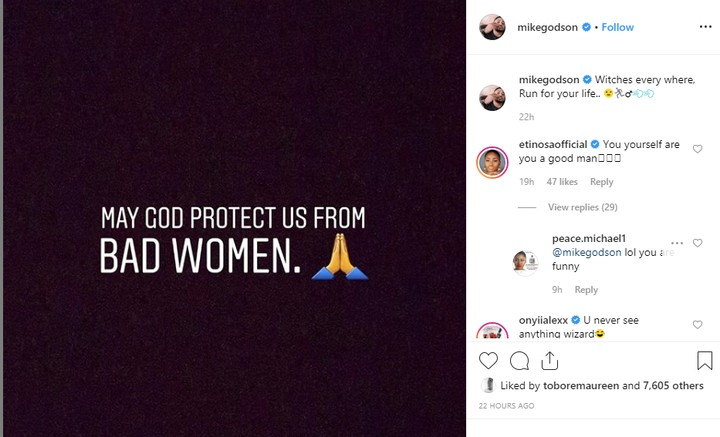
Task: Like peace.michael1's comment
Action: (698, 243)
